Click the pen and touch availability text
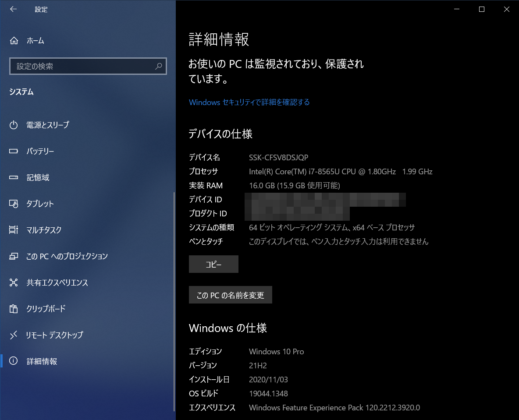The width and height of the screenshot is (519, 420). coord(338,242)
